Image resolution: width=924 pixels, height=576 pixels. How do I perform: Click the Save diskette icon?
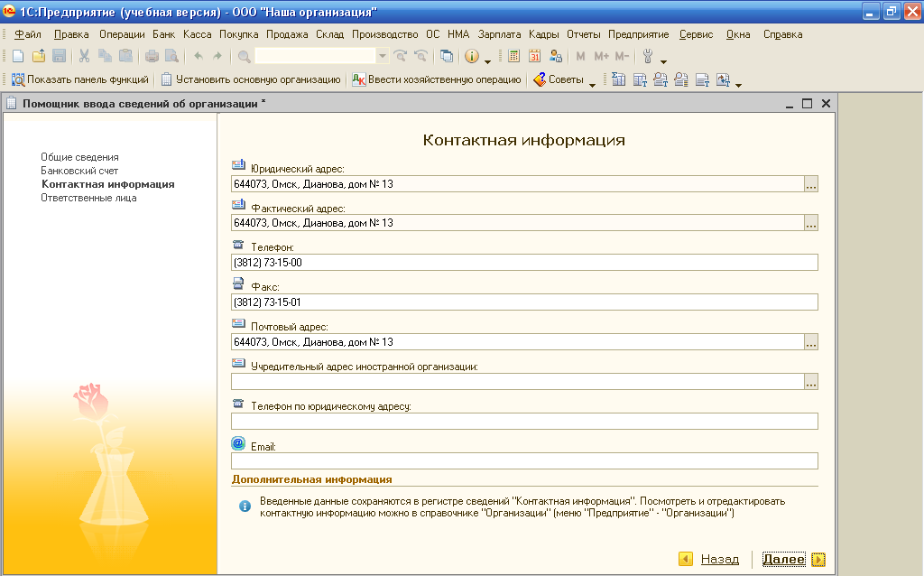[59, 56]
